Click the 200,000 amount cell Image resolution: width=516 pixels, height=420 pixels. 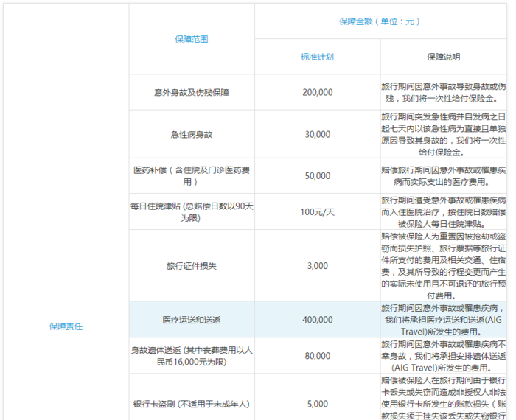click(317, 92)
